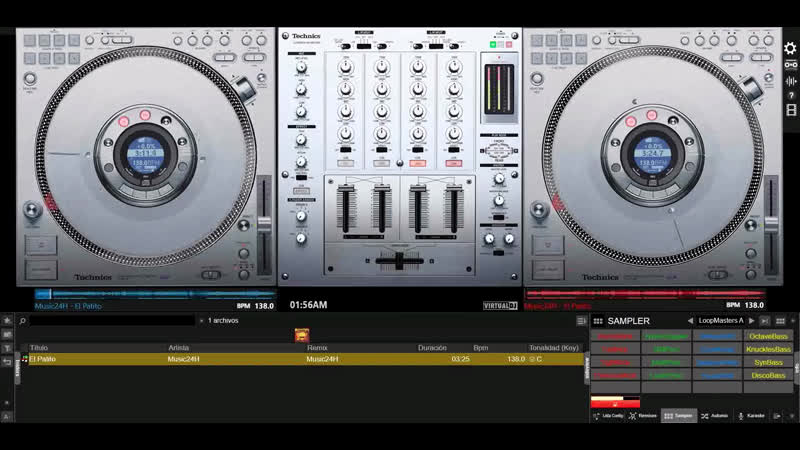Switch sampler pad layout grid icon
Image resolution: width=800 pixels, height=450 pixels.
780,321
